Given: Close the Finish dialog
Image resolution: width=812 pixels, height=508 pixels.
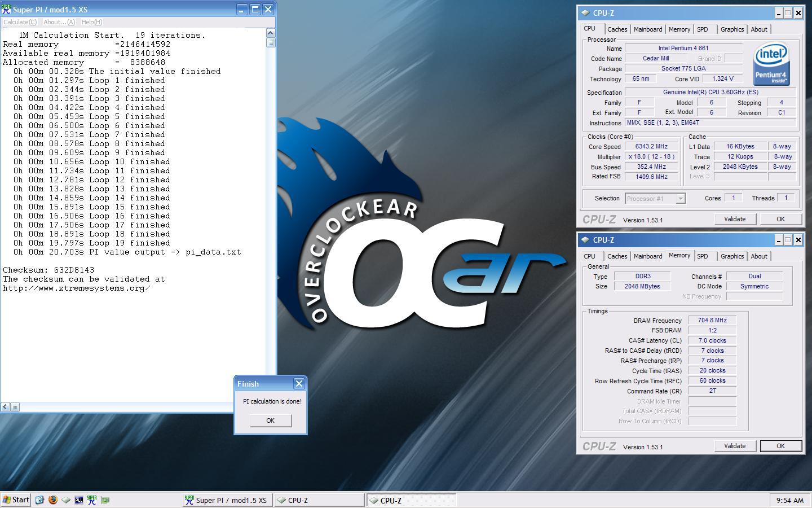Looking at the screenshot, I should (x=299, y=384).
